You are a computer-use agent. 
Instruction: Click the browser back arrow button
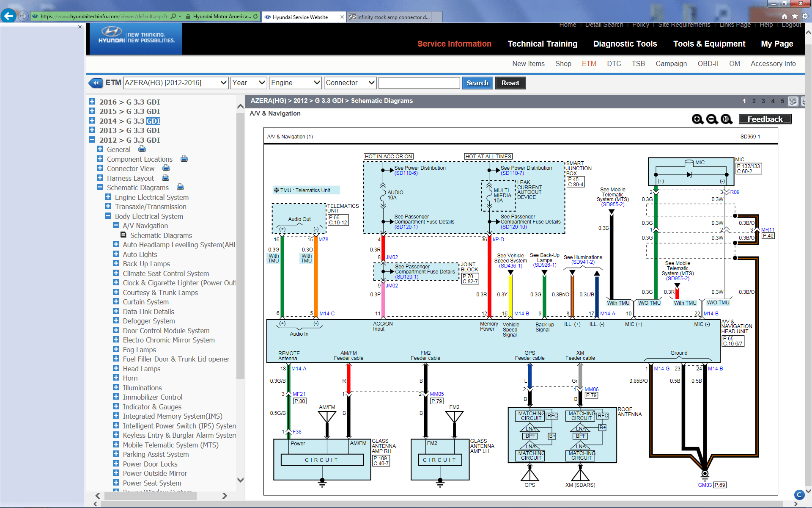[x=8, y=16]
